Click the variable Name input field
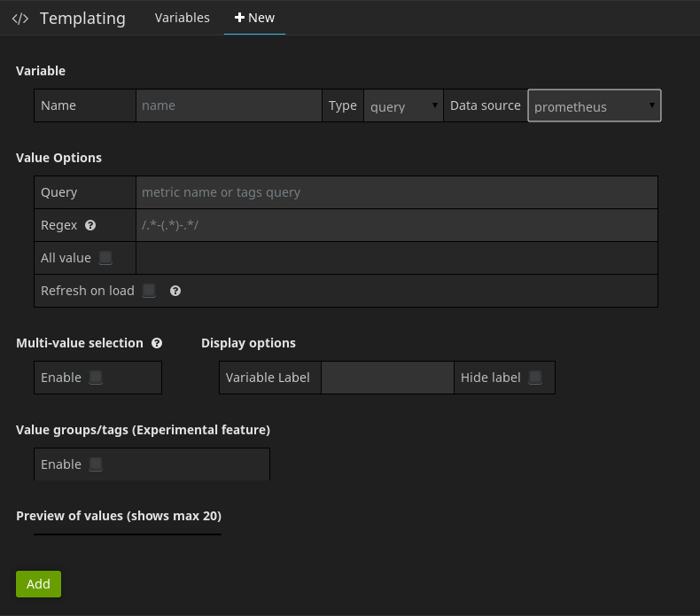 tap(229, 105)
